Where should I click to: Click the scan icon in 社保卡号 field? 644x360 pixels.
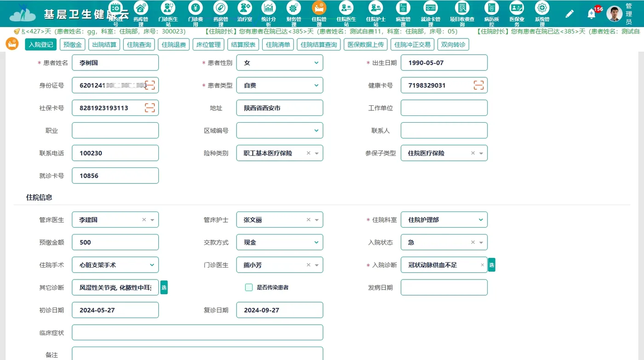pyautogui.click(x=150, y=108)
